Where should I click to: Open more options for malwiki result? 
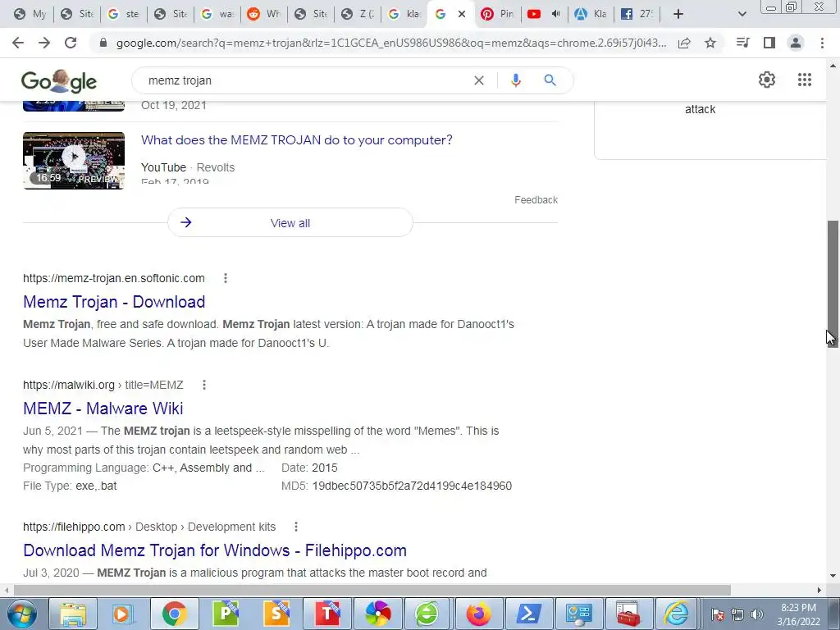tap(204, 385)
